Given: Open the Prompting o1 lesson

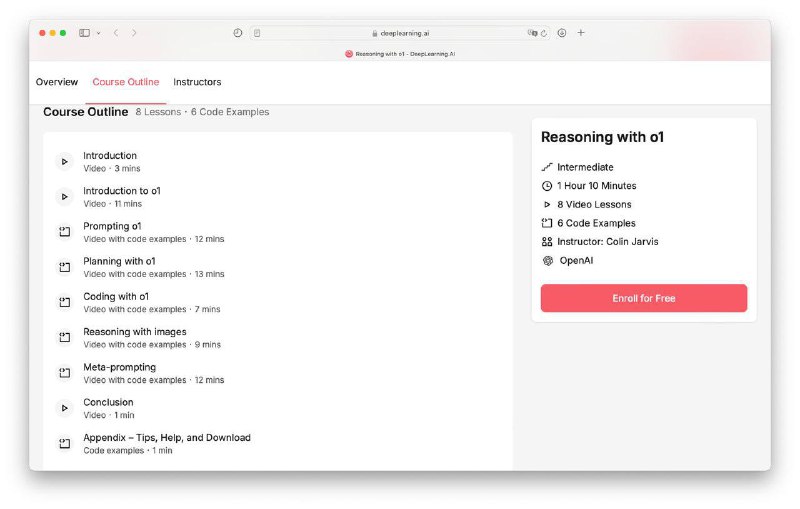Looking at the screenshot, I should tap(112, 226).
